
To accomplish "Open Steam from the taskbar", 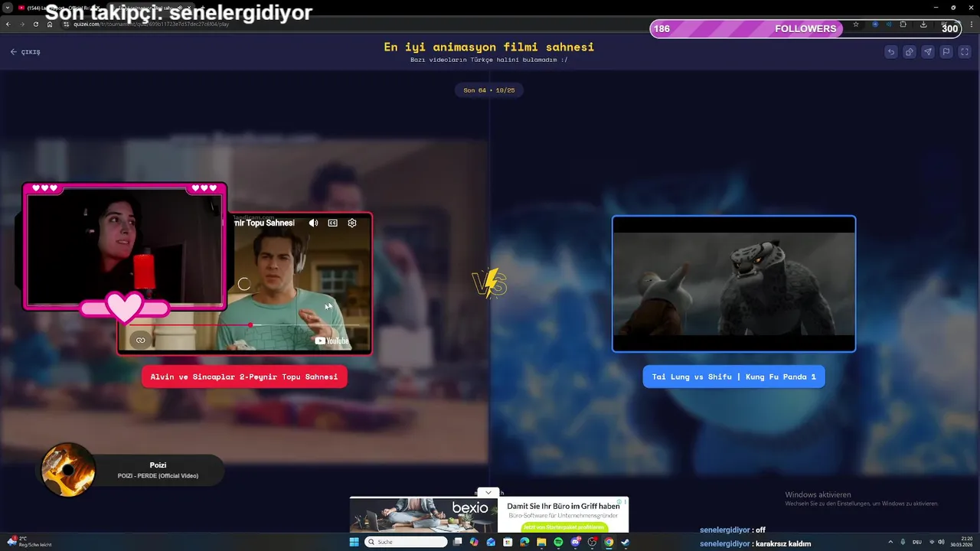I will 625,542.
